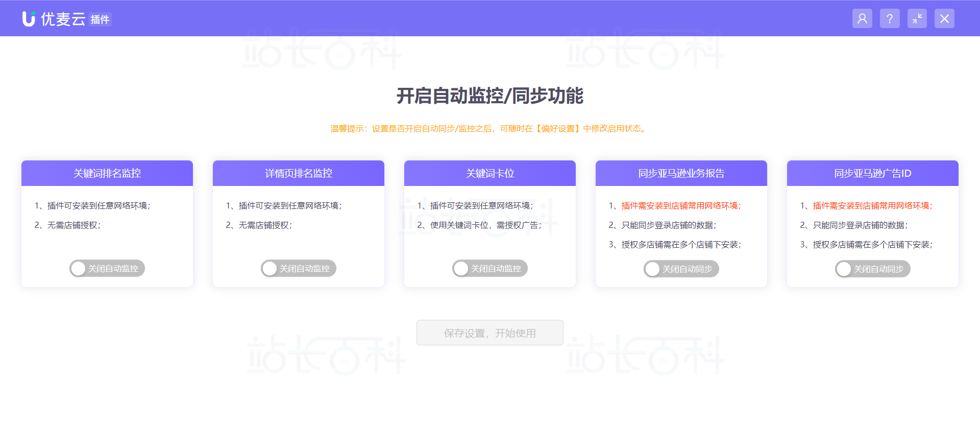Close the plugin with X icon
The height and width of the screenshot is (444, 980).
[944, 19]
